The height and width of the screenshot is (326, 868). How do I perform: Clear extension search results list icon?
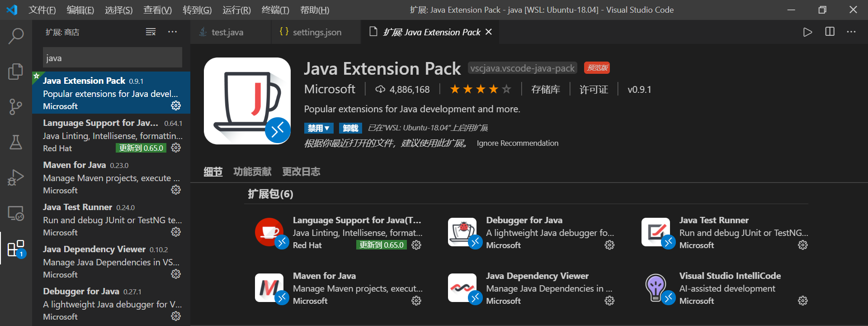[x=151, y=32]
